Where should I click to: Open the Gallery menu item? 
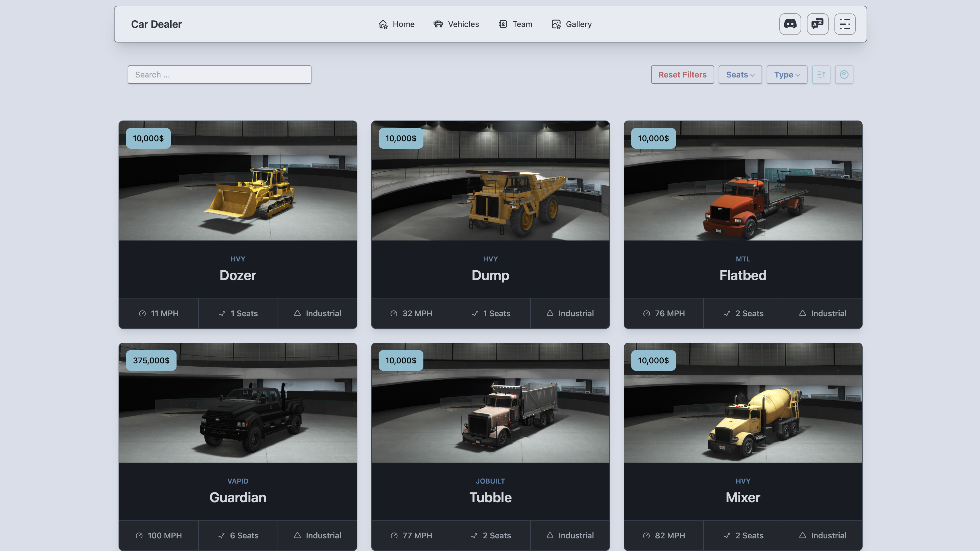click(x=578, y=24)
